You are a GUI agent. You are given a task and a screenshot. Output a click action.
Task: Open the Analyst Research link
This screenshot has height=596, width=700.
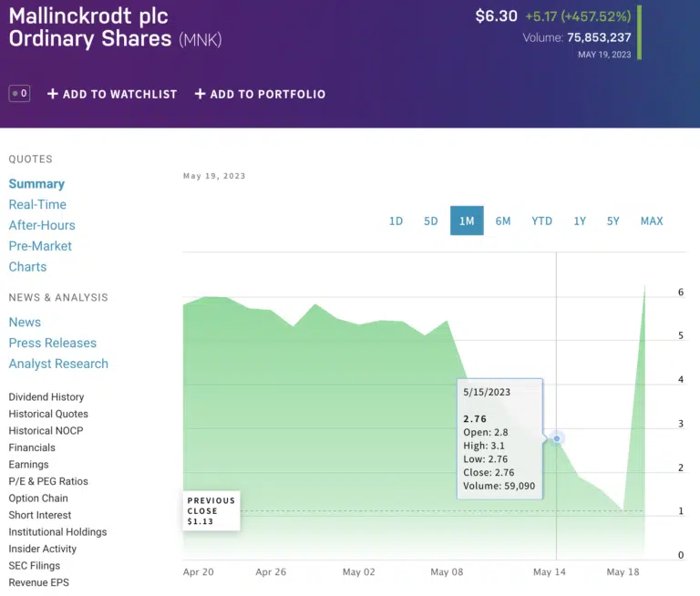pyautogui.click(x=58, y=364)
